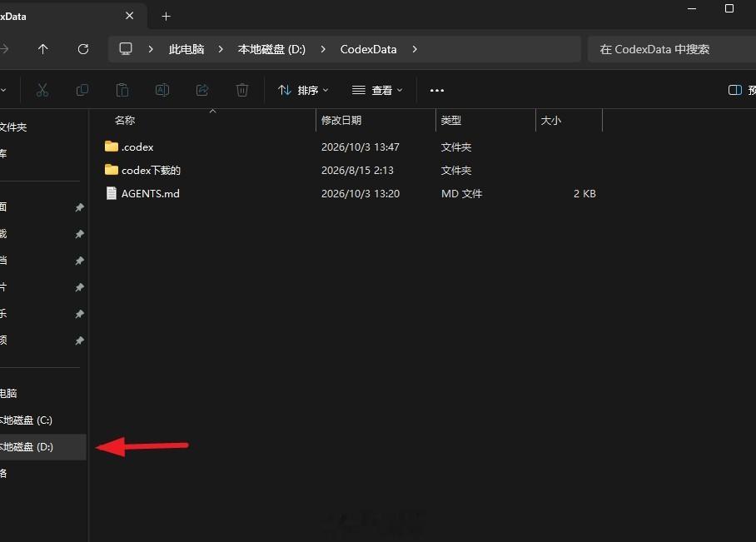This screenshot has height=542, width=756.
Task: Toggle the preview pane icon
Action: (x=735, y=90)
